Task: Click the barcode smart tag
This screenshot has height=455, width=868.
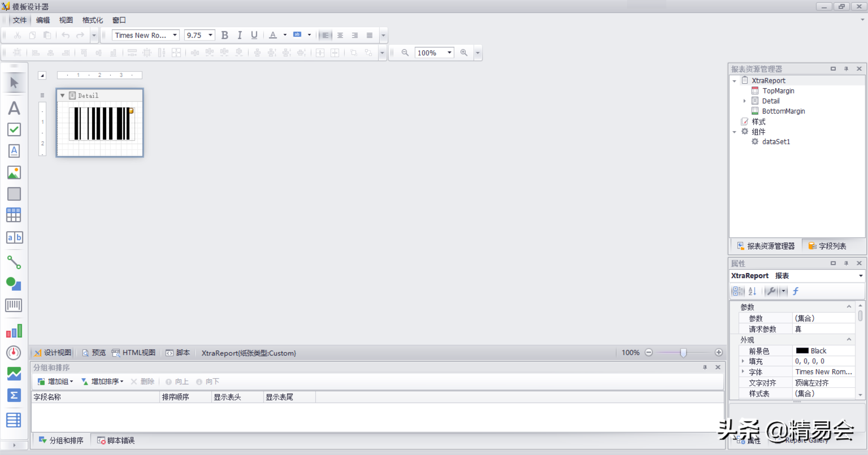Action: point(131,111)
